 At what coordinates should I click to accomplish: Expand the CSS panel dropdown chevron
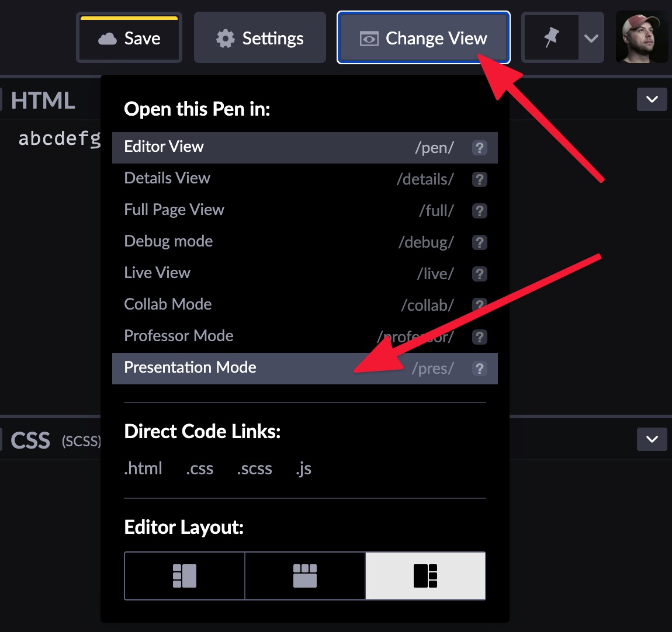coord(652,439)
